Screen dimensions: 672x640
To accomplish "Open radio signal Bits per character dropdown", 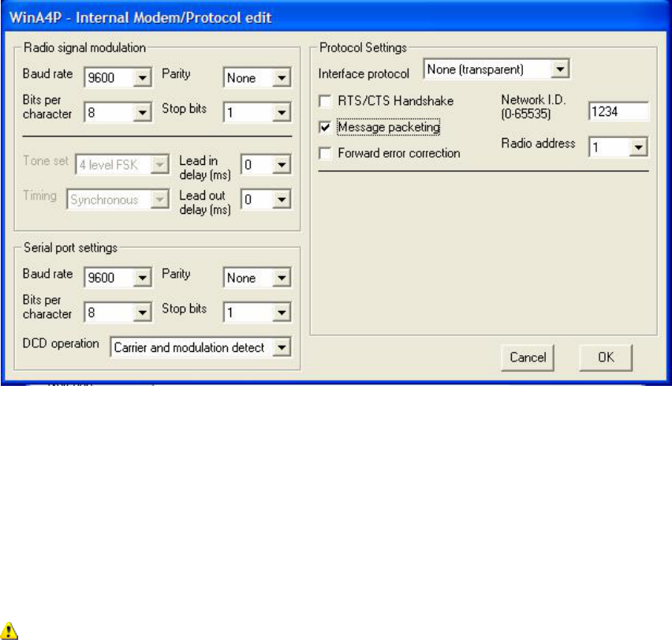I will [x=118, y=112].
